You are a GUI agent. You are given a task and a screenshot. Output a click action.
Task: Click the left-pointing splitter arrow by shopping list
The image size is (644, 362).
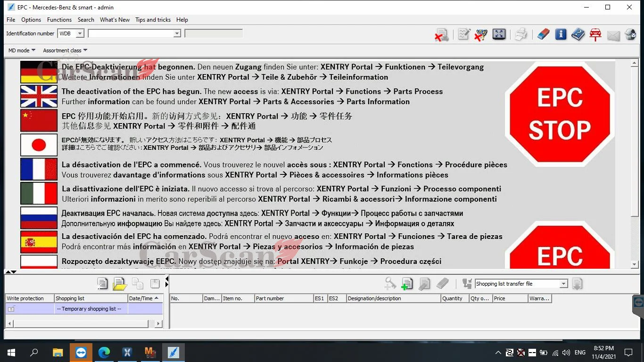(x=166, y=279)
